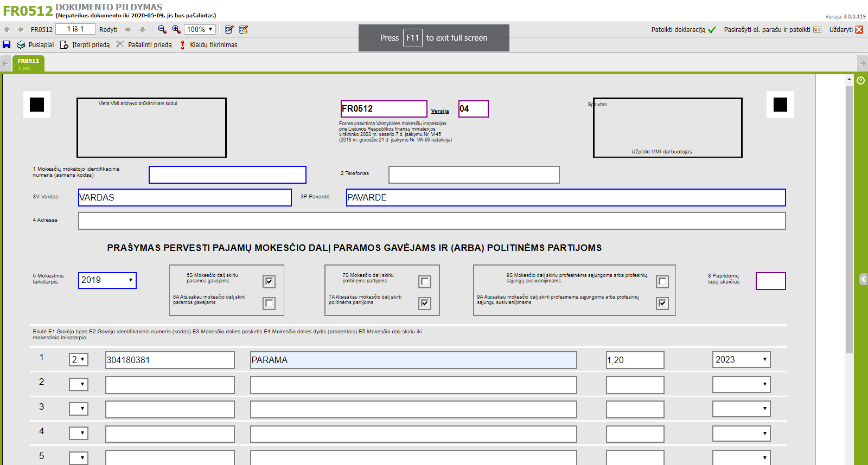868x465 pixels.
Task: Click Rodyti button in toolbar
Action: (x=108, y=30)
